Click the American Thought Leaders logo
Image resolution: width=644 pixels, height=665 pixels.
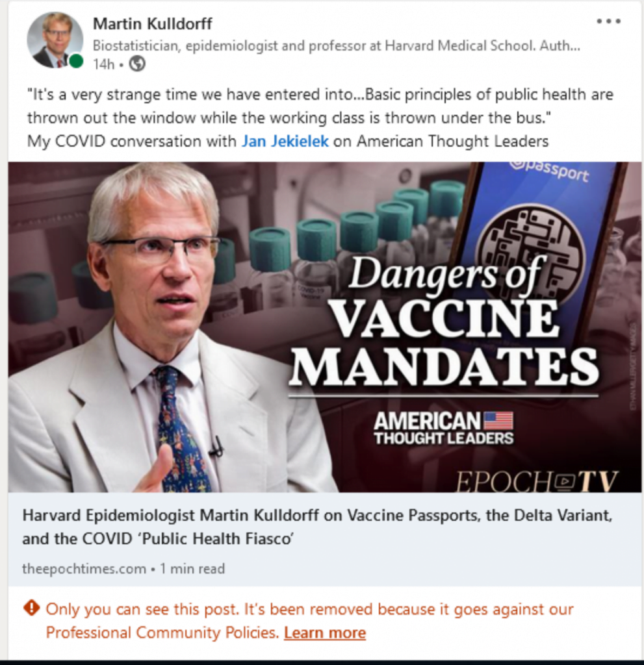tap(444, 427)
